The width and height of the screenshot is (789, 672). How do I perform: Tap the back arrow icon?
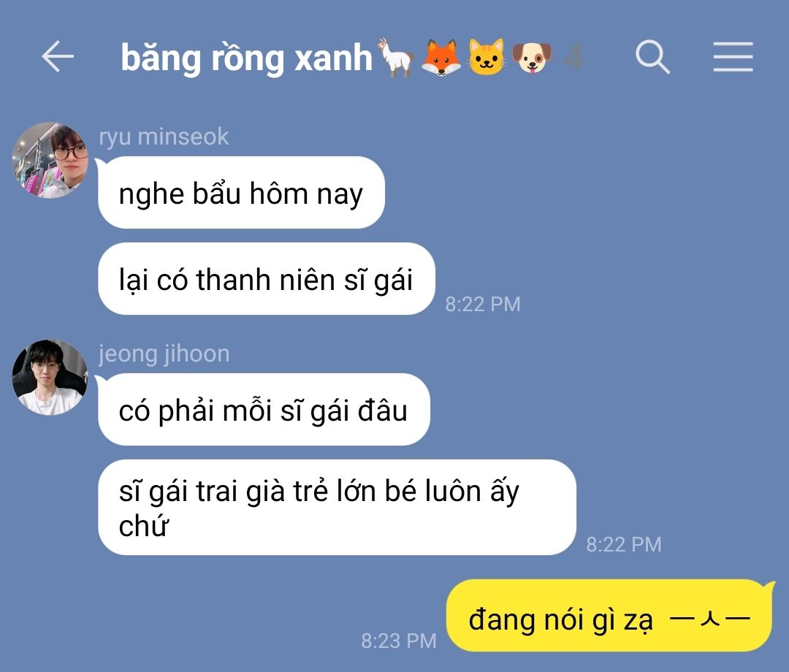point(58,56)
